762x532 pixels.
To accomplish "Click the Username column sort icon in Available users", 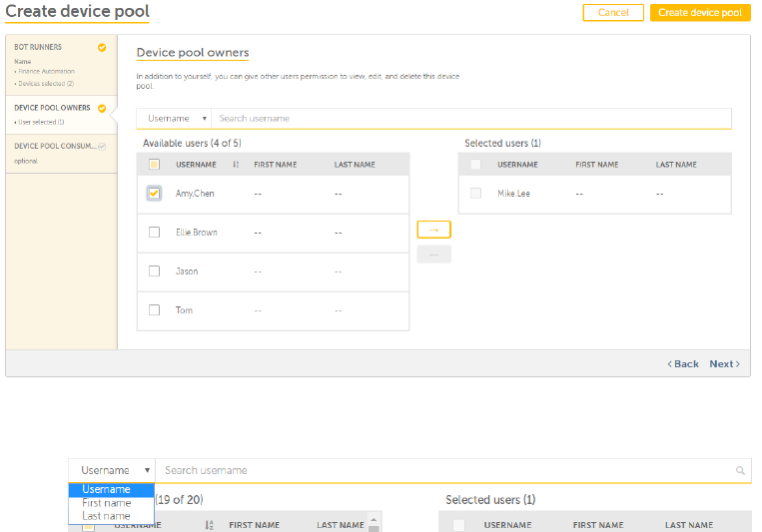I will pyautogui.click(x=236, y=165).
